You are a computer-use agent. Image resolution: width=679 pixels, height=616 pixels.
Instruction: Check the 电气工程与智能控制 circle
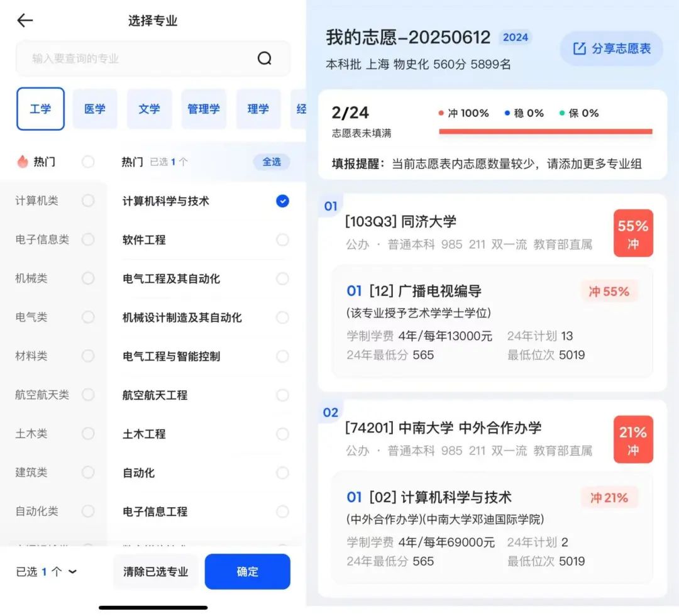click(282, 356)
